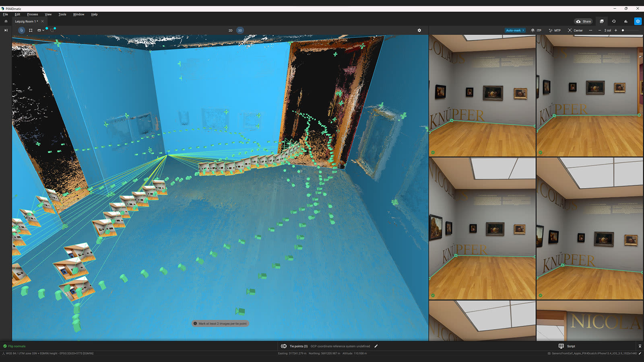644x362 pixels.
Task: Click the MTP icon in the image panel
Action: (550, 30)
